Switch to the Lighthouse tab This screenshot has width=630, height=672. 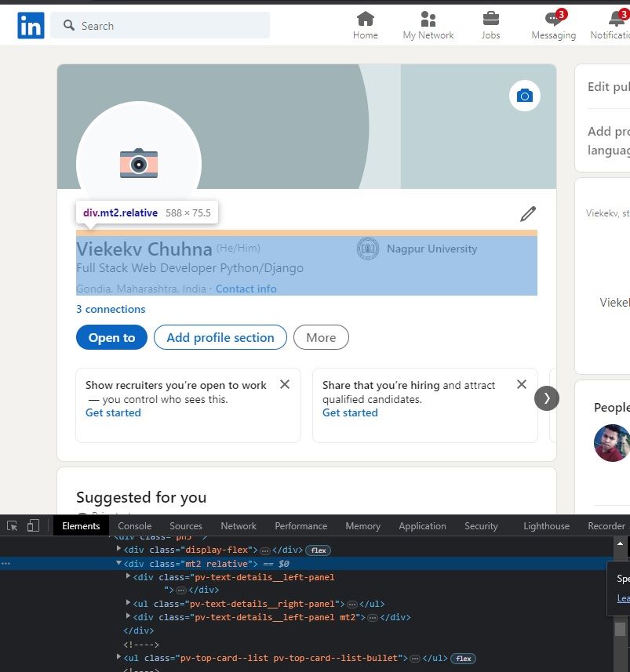pyautogui.click(x=546, y=526)
